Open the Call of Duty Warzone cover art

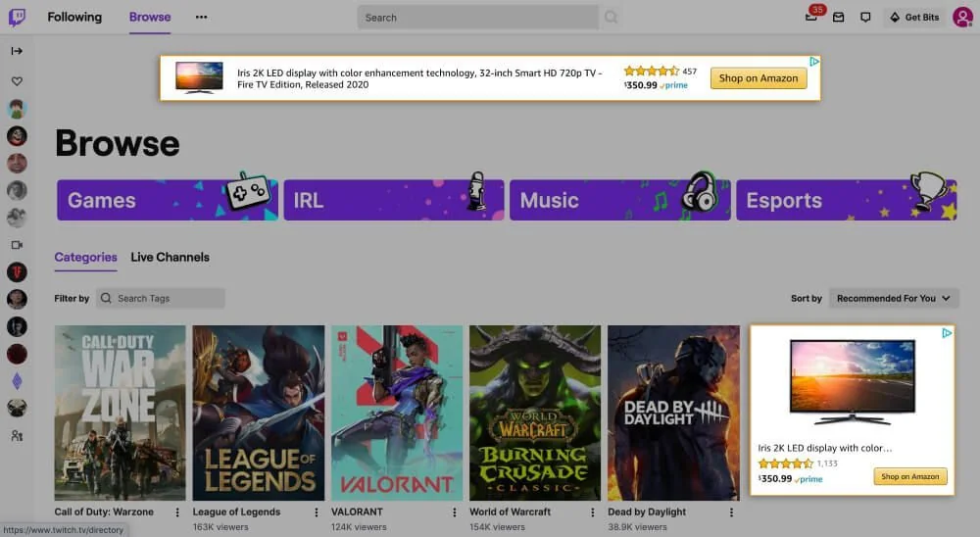pos(120,413)
